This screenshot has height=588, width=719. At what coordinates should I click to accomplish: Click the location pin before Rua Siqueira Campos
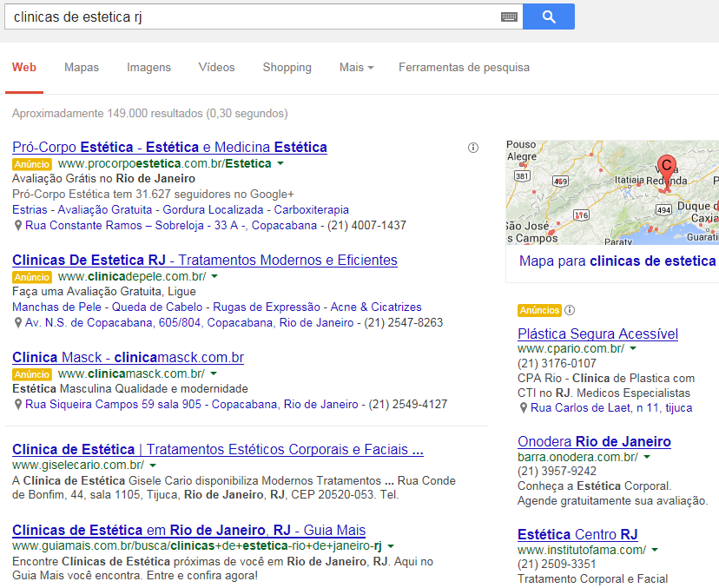[x=18, y=405]
